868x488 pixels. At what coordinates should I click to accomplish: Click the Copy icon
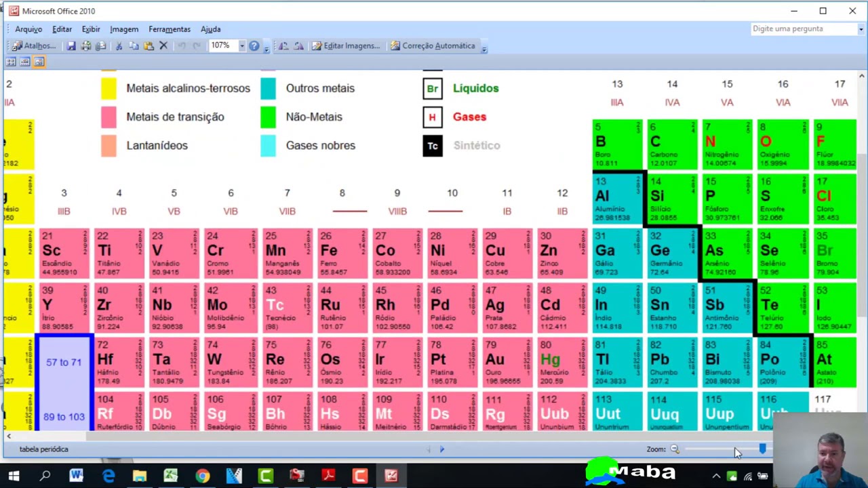click(134, 46)
